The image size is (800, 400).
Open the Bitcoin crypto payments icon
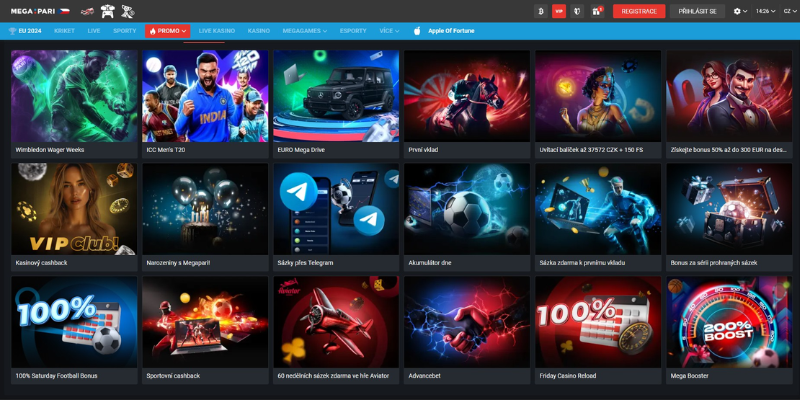541,11
